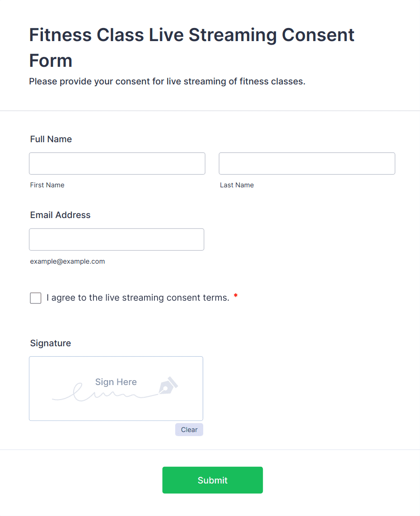420x516 pixels.
Task: Click the First Name sublabel
Action: point(47,185)
